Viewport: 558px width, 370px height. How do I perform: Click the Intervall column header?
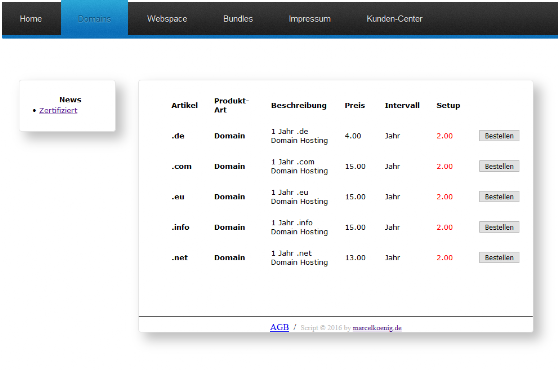[402, 105]
